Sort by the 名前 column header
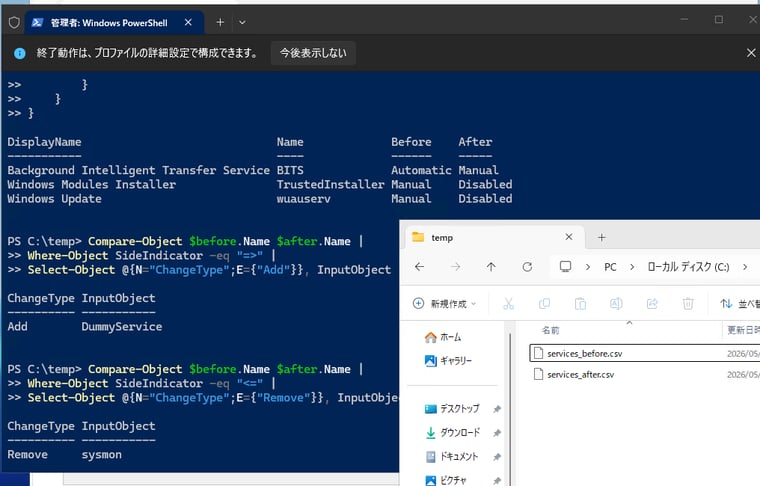The height and width of the screenshot is (486, 760). click(550, 330)
